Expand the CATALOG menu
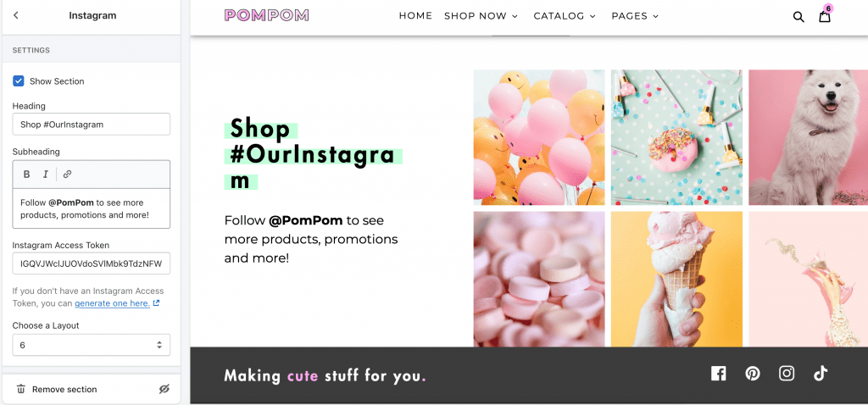The height and width of the screenshot is (405, 868). [565, 16]
